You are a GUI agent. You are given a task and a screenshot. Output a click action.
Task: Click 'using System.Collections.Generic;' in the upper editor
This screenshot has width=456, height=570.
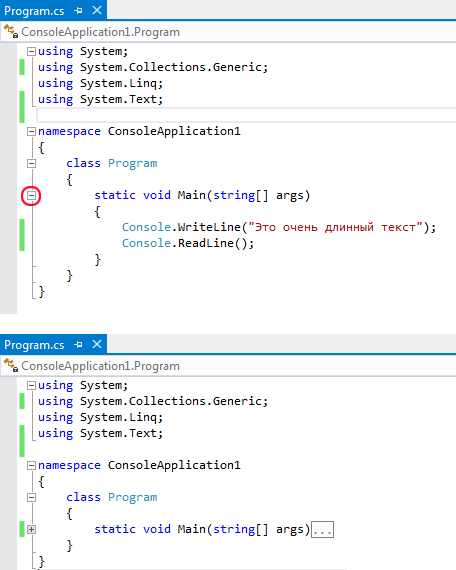(153, 67)
